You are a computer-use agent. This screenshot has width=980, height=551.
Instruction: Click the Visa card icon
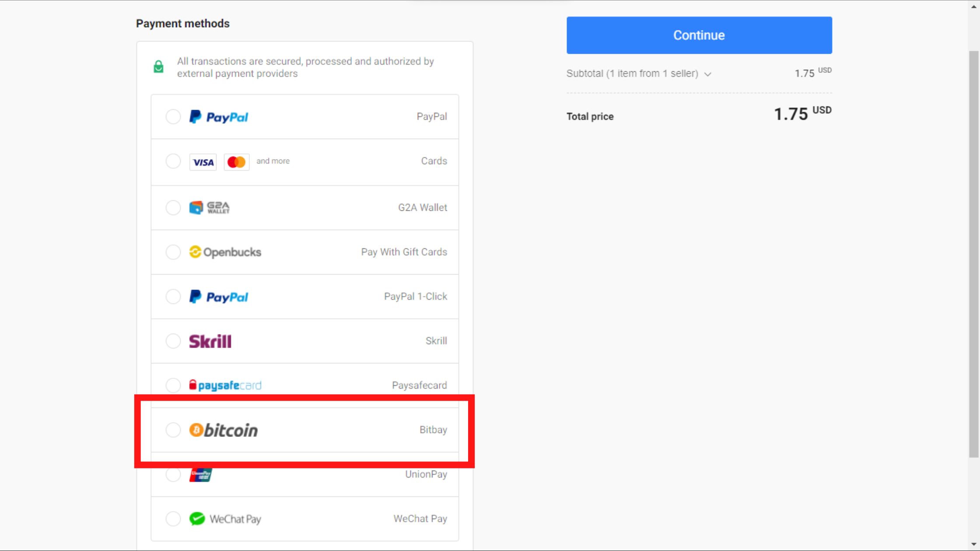tap(203, 162)
